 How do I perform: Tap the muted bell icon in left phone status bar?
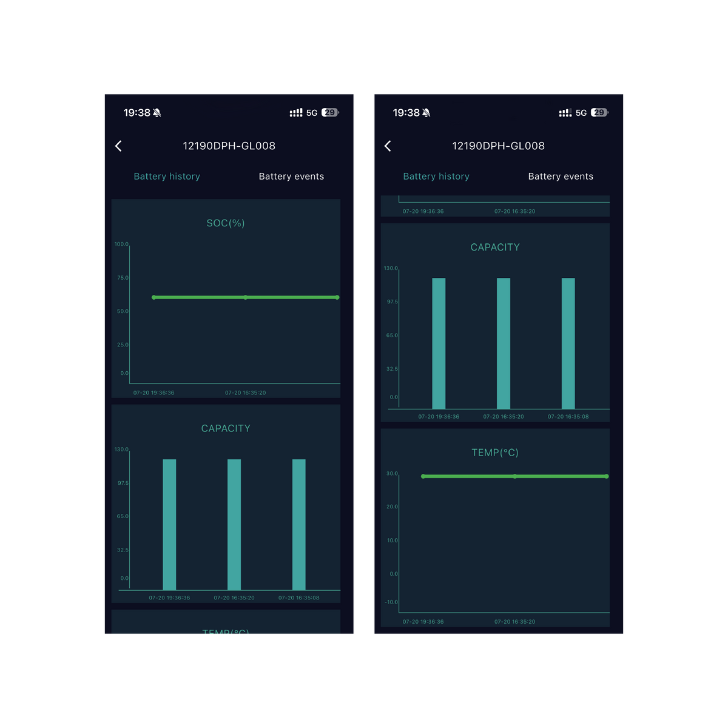pyautogui.click(x=157, y=113)
